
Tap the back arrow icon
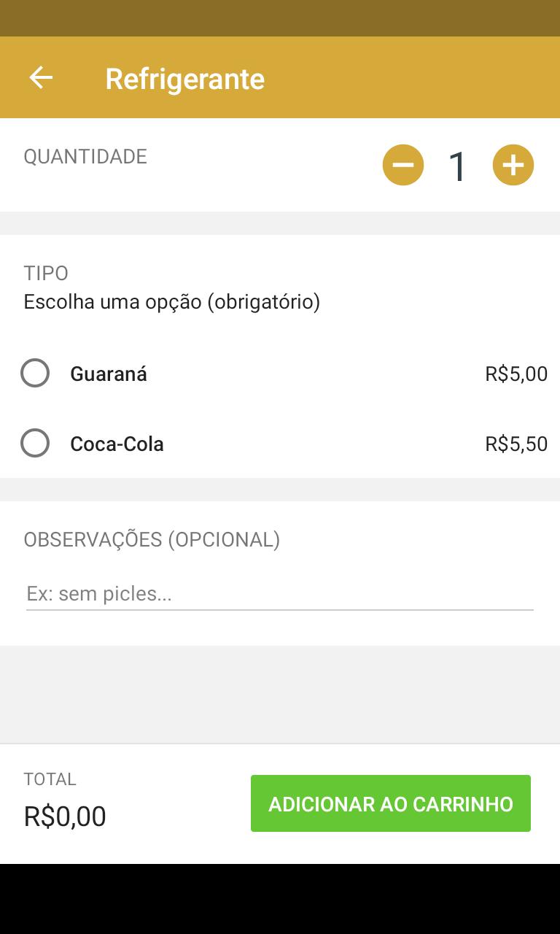coord(41,77)
